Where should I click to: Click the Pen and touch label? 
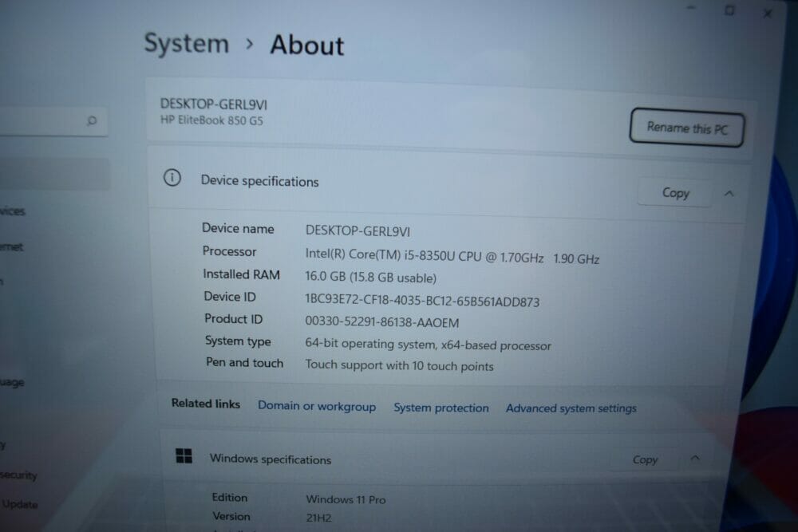tap(244, 363)
